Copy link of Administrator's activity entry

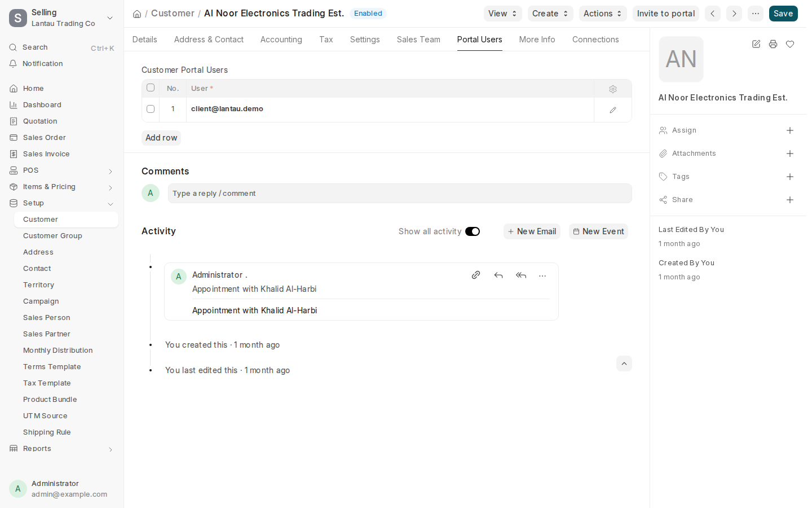[x=476, y=275]
